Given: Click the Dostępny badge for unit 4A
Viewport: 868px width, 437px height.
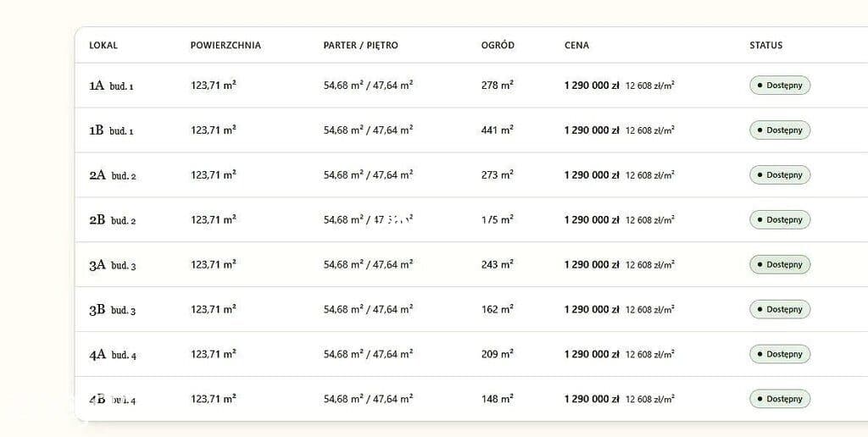Looking at the screenshot, I should (x=780, y=355).
